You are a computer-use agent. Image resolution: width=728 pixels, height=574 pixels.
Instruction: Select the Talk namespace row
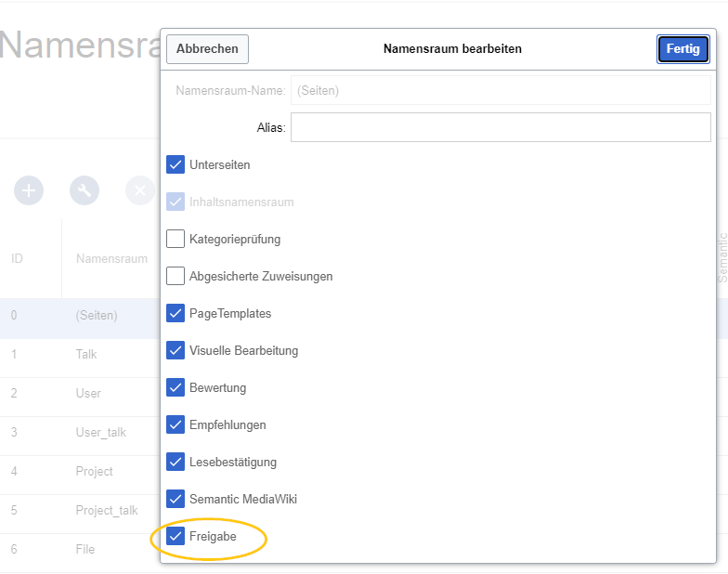[86, 354]
